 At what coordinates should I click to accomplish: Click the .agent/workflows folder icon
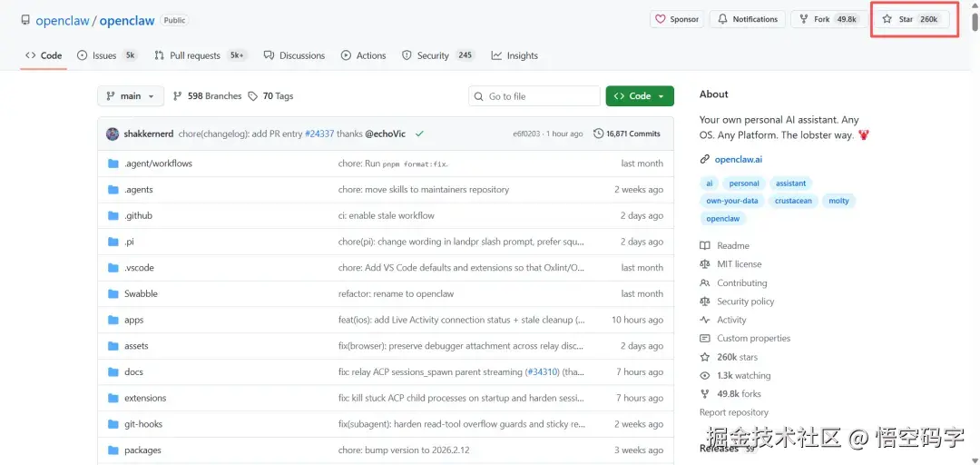[x=113, y=163]
